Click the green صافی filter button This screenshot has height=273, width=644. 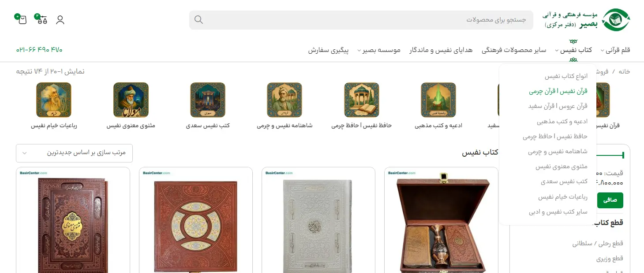pos(610,200)
